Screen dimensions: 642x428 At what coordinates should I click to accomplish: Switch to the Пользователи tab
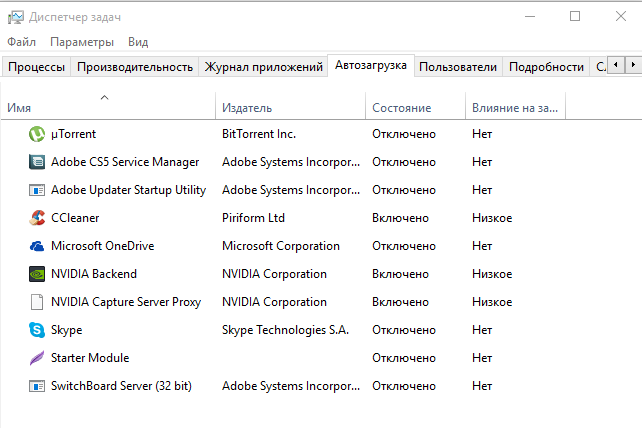click(458, 67)
